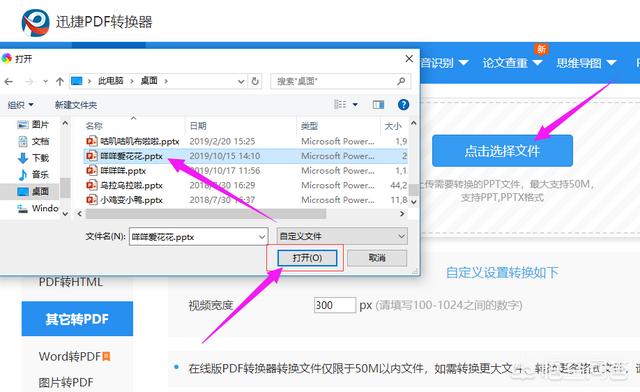This screenshot has width=640, height=392.
Task: Click horizontal scrollbar left arrow in file list
Action: click(80, 214)
